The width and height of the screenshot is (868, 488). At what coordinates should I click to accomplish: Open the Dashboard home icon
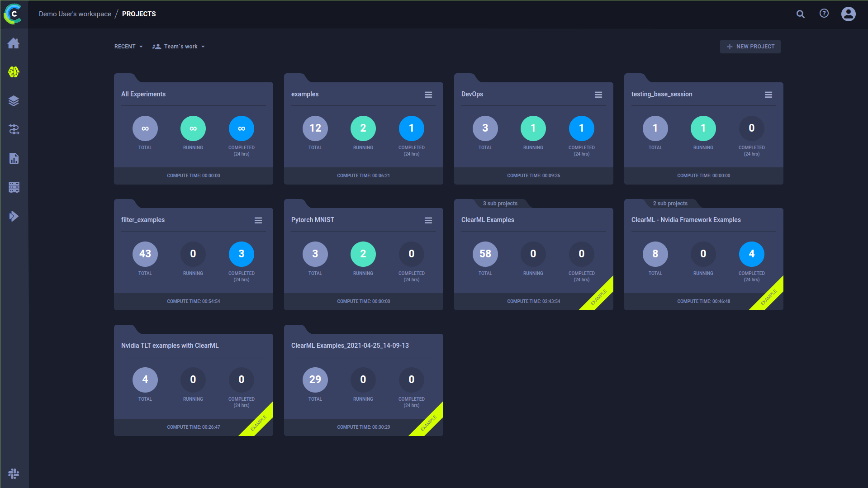[14, 43]
